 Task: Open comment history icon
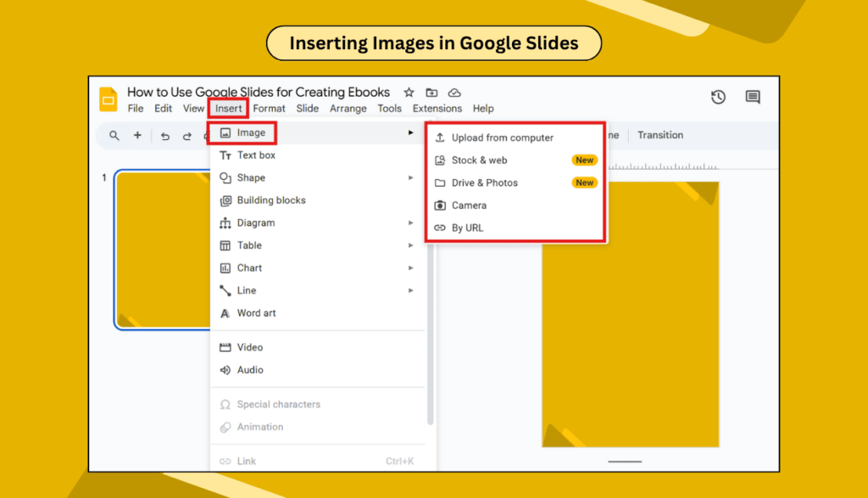[x=753, y=97]
